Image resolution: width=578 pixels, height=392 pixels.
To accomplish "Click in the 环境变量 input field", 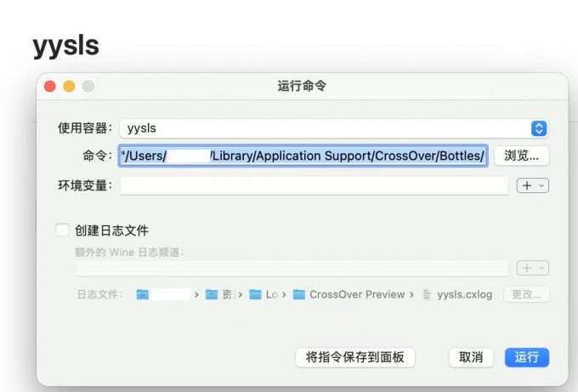I will point(314,185).
